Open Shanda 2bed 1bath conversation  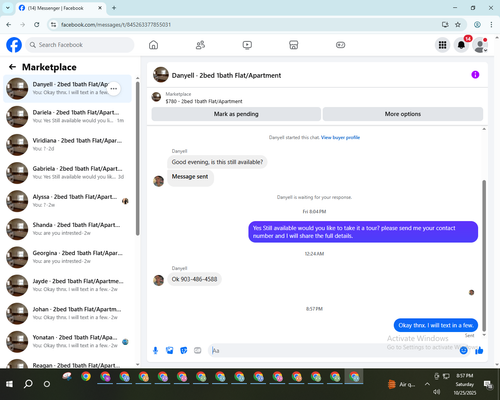pyautogui.click(x=67, y=229)
